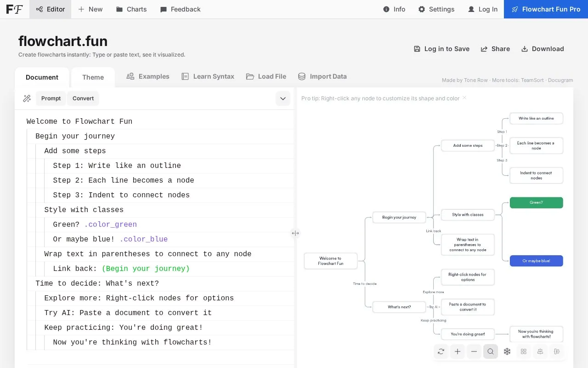
Task: Click the Download button
Action: click(x=543, y=49)
